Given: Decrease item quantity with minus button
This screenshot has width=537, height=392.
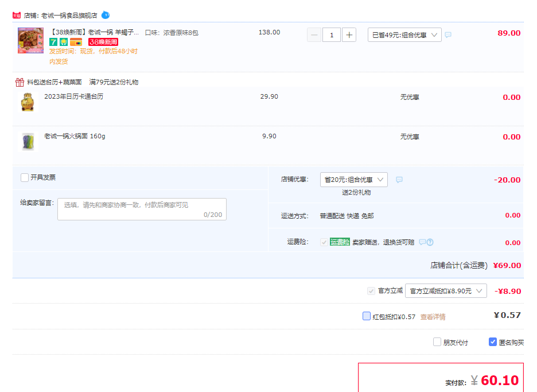Looking at the screenshot, I should point(314,35).
